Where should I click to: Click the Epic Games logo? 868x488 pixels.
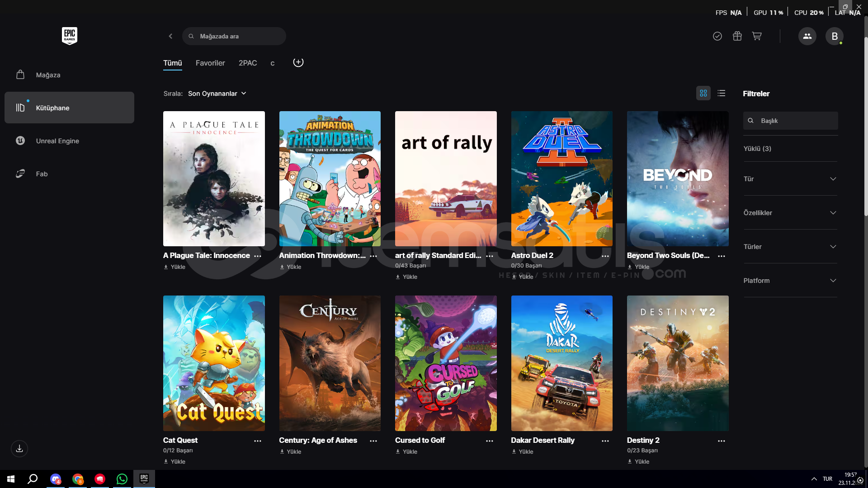pyautogui.click(x=69, y=36)
